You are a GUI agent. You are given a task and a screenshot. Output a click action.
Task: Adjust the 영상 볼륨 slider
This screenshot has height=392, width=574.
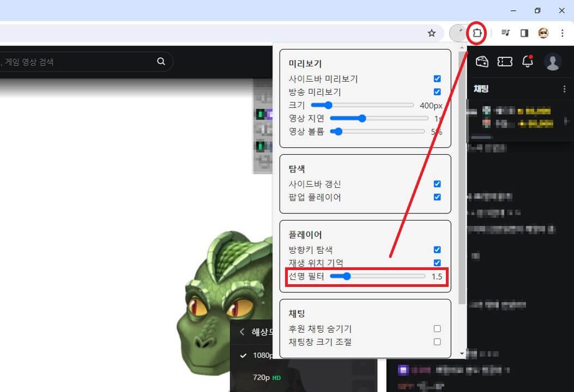(x=377, y=132)
